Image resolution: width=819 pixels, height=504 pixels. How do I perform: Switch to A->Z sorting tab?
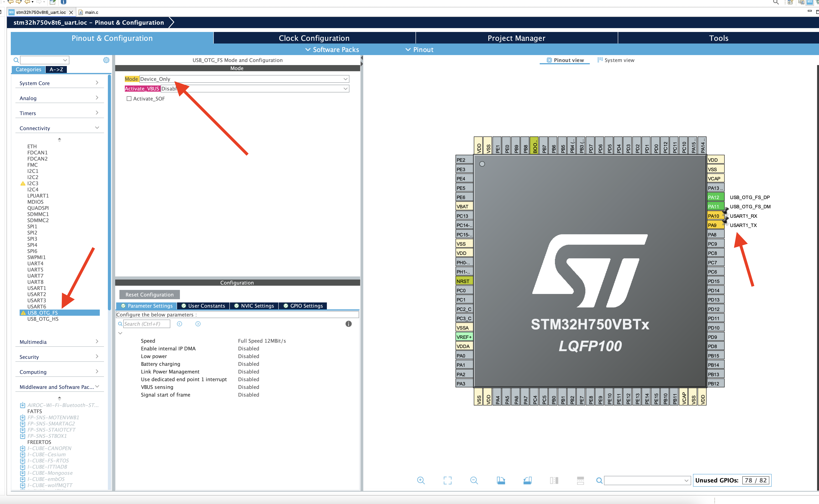[x=56, y=69]
